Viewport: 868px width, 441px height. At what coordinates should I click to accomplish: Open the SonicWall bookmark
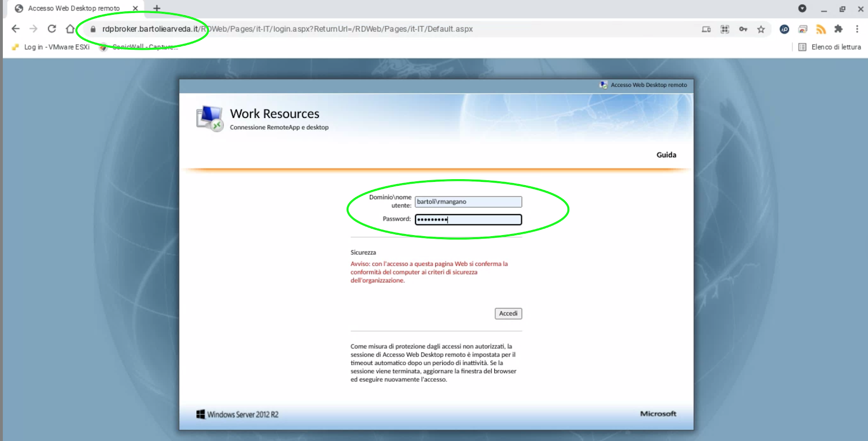138,47
